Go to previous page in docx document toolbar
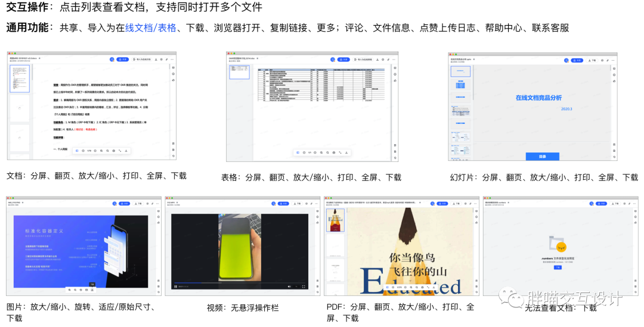 pos(83,151)
